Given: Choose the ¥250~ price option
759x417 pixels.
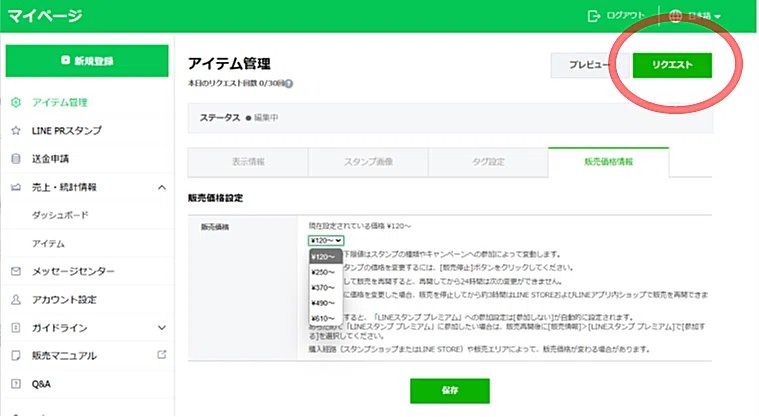Looking at the screenshot, I should pos(325,272).
